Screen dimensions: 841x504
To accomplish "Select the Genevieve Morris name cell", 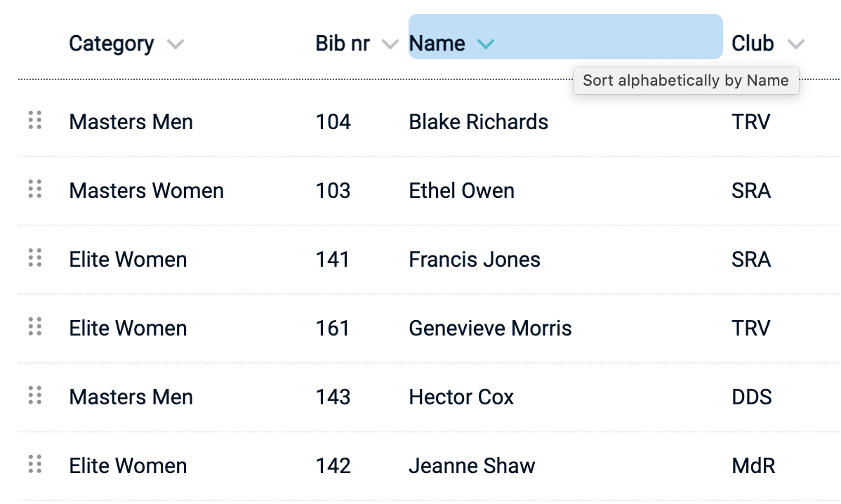I will [x=490, y=329].
